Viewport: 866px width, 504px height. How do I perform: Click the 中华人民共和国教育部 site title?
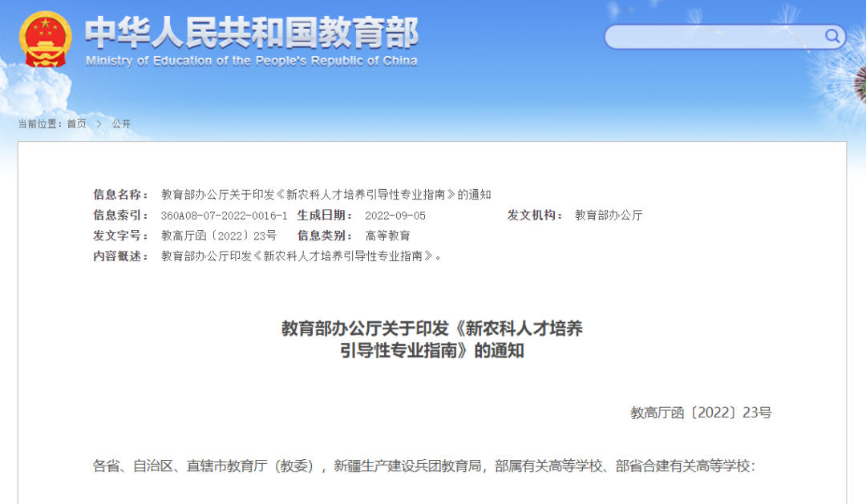coord(251,32)
